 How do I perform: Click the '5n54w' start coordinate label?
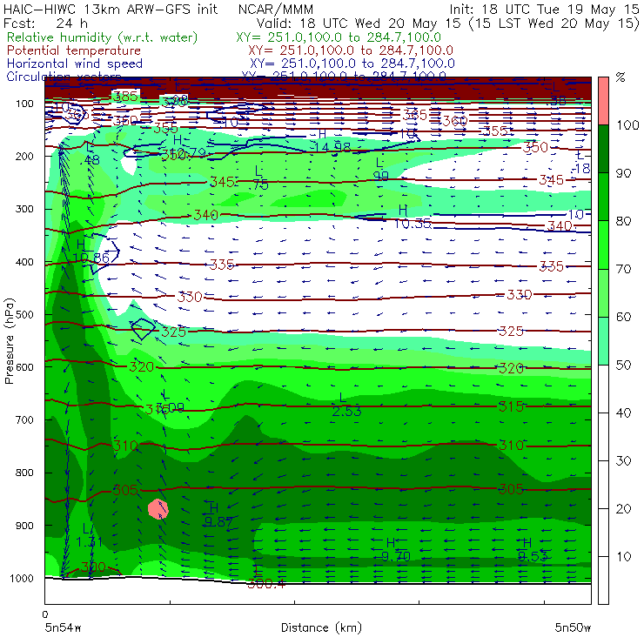tap(63, 627)
